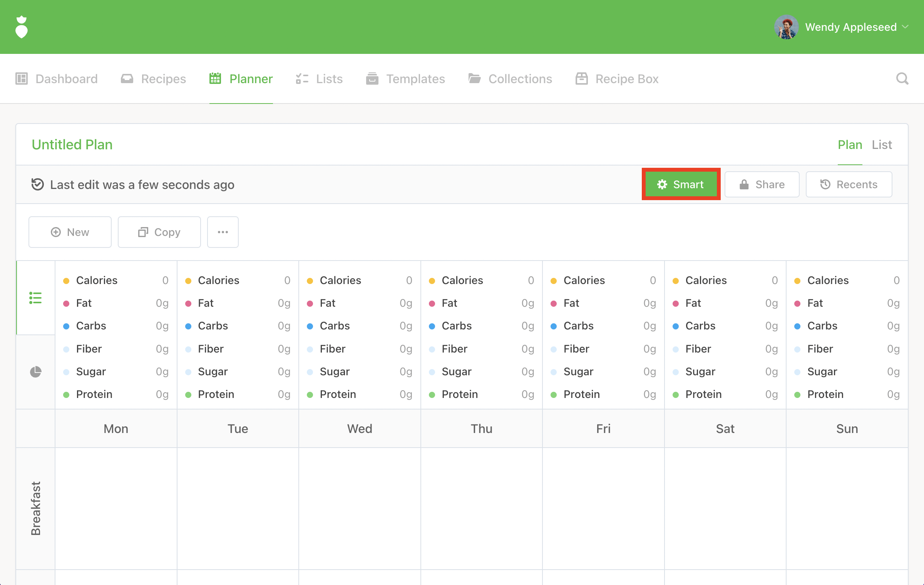Image resolution: width=924 pixels, height=585 pixels.
Task: Click the Share lock button
Action: 762,184
